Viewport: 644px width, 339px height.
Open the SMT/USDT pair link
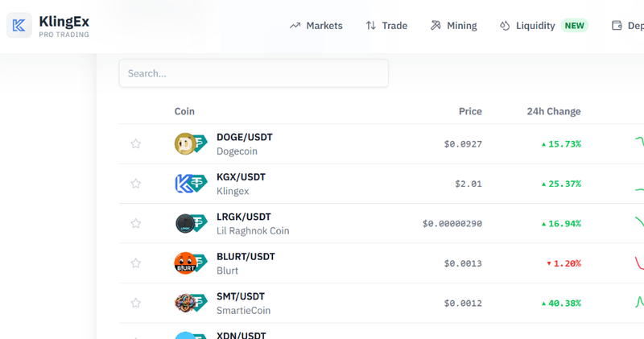[x=241, y=297]
